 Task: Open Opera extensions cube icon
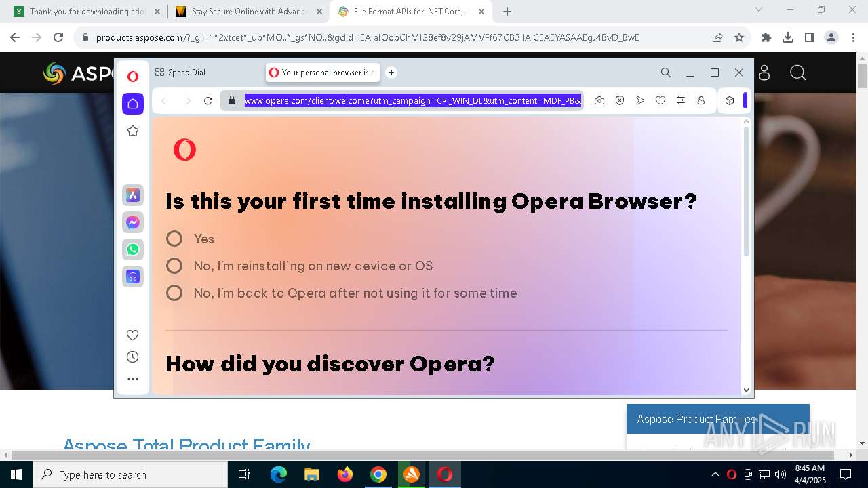pos(730,100)
